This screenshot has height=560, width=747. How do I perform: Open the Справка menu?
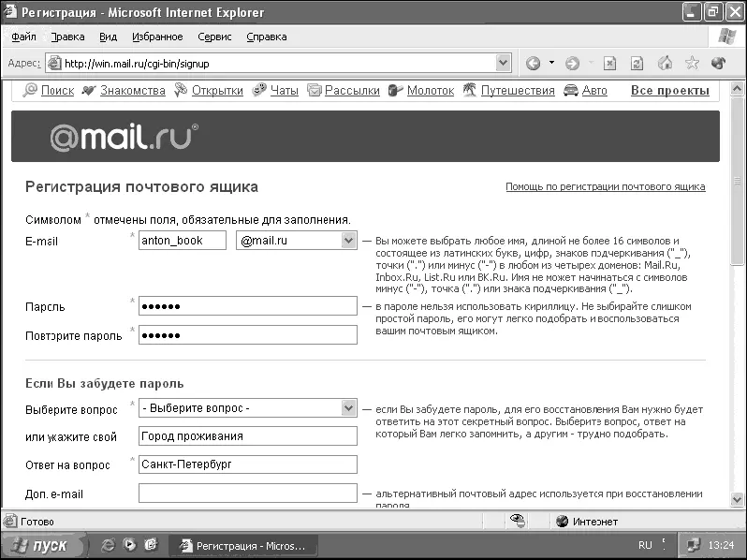point(266,37)
